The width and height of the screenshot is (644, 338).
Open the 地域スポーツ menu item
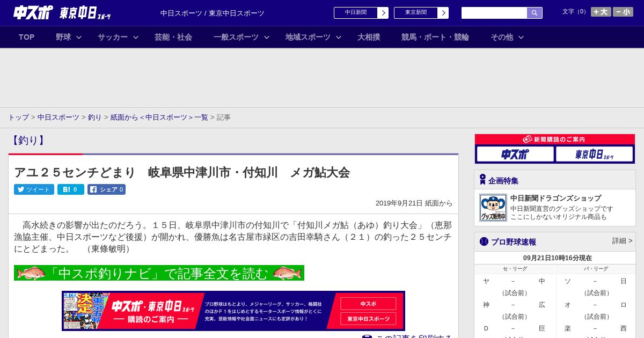(x=308, y=37)
